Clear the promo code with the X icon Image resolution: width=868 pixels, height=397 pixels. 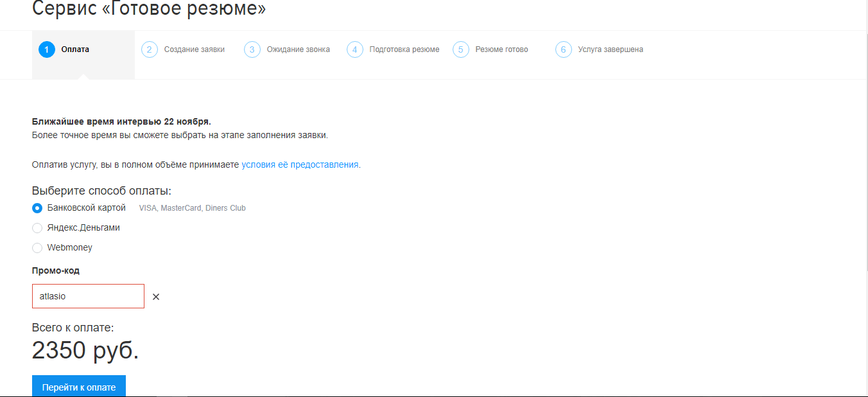(x=156, y=297)
